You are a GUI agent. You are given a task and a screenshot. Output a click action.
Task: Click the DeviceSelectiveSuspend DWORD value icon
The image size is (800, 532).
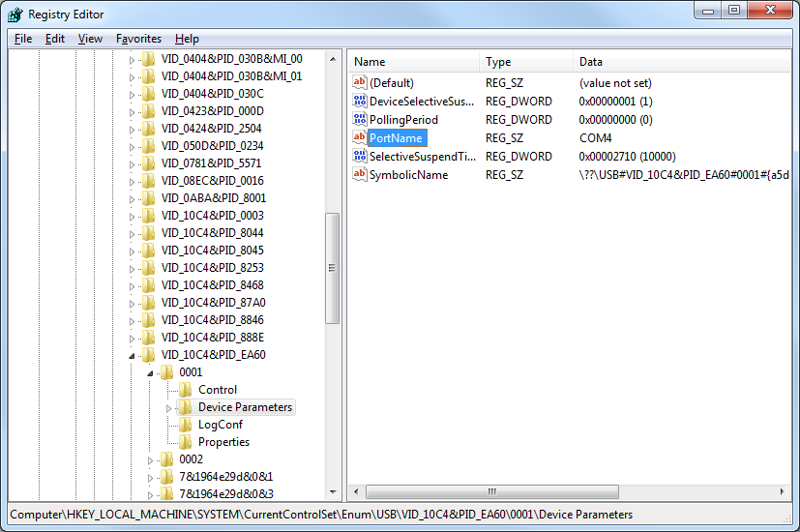point(360,102)
